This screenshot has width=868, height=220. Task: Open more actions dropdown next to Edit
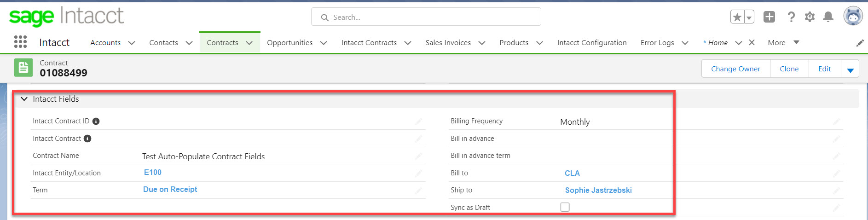[x=850, y=69]
